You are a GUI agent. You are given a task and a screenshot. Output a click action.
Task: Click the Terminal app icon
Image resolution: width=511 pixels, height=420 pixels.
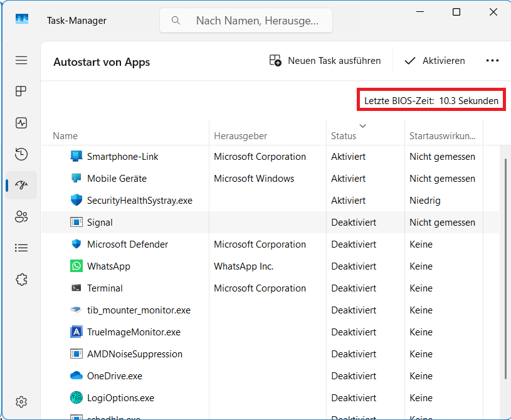[76, 288]
